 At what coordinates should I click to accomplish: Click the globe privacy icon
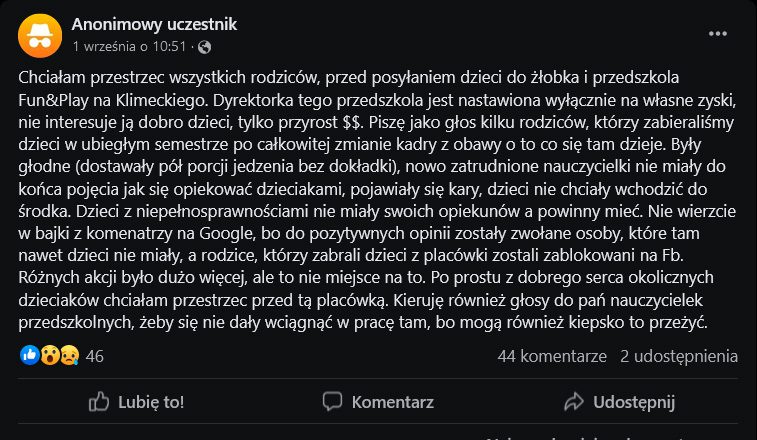[204, 47]
